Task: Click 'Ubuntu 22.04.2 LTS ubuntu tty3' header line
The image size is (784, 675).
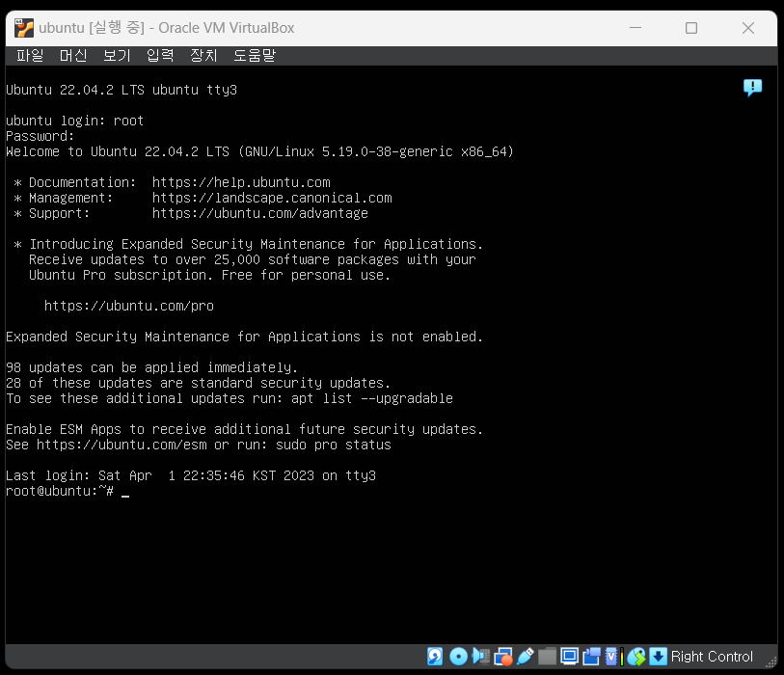Action: coord(122,90)
